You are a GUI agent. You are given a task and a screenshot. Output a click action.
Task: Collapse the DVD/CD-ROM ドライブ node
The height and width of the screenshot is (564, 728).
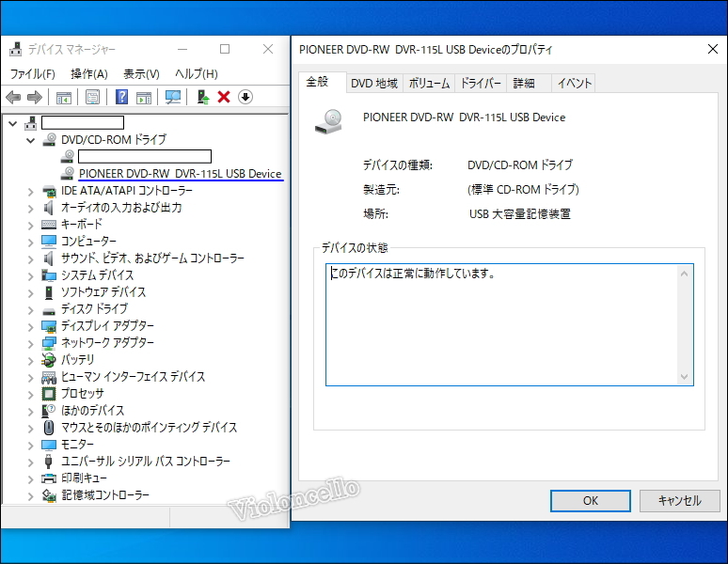(31, 140)
